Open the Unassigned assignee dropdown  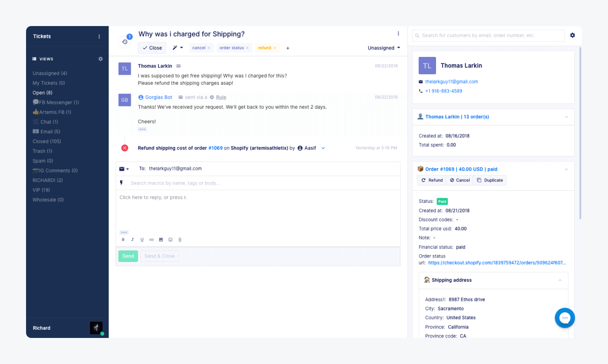click(383, 48)
